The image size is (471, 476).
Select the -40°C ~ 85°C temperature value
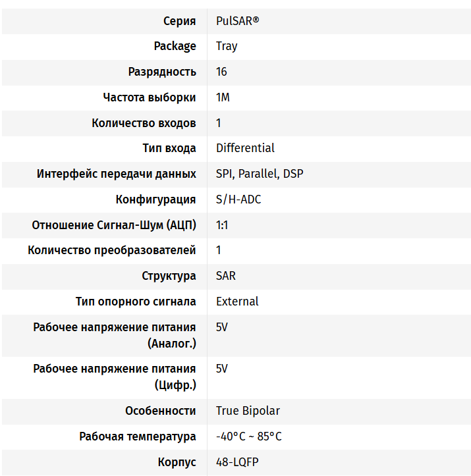pyautogui.click(x=249, y=436)
